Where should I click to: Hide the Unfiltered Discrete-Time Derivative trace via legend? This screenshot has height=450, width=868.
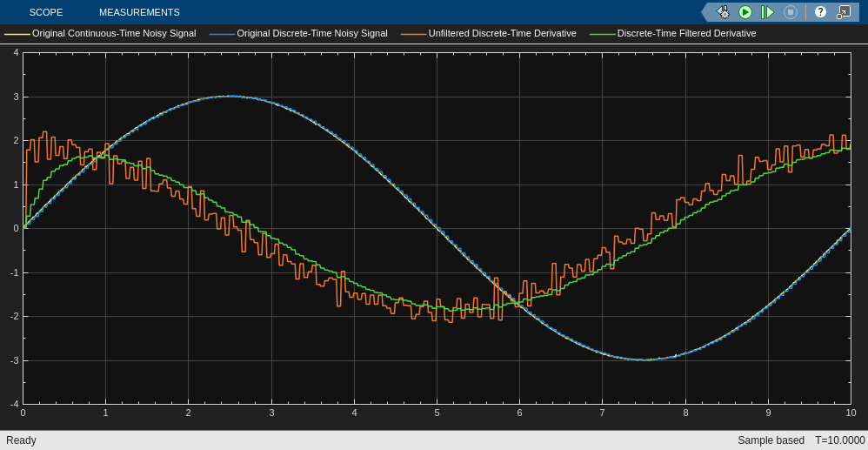point(502,34)
